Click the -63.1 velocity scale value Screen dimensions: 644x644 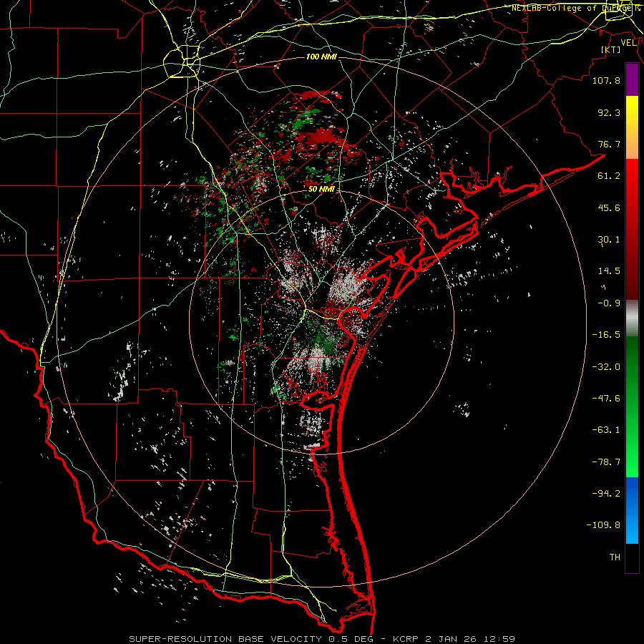click(606, 430)
